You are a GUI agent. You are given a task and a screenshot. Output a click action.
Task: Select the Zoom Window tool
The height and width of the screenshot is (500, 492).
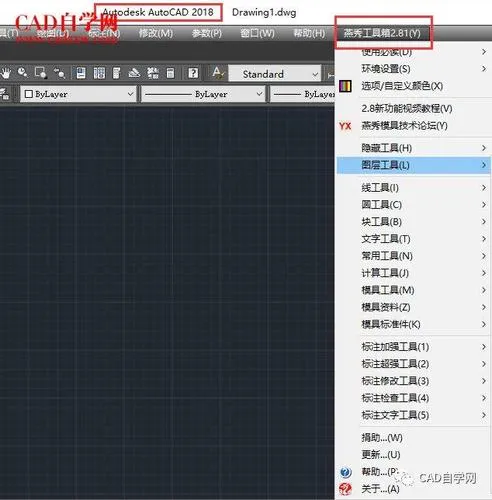pos(41,73)
